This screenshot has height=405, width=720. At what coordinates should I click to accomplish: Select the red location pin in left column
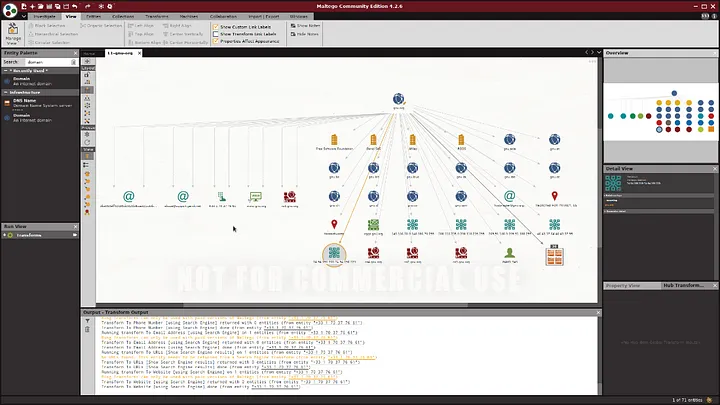pyautogui.click(x=334, y=225)
